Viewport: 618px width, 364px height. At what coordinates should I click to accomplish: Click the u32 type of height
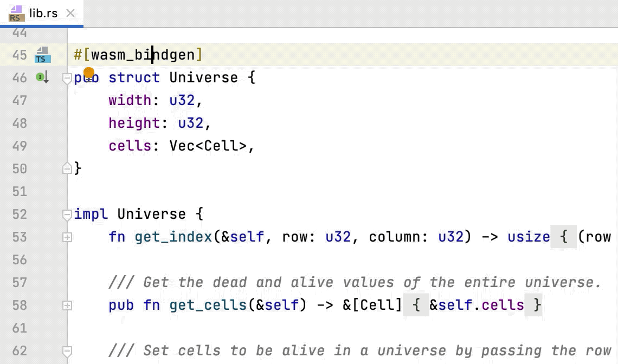[190, 123]
